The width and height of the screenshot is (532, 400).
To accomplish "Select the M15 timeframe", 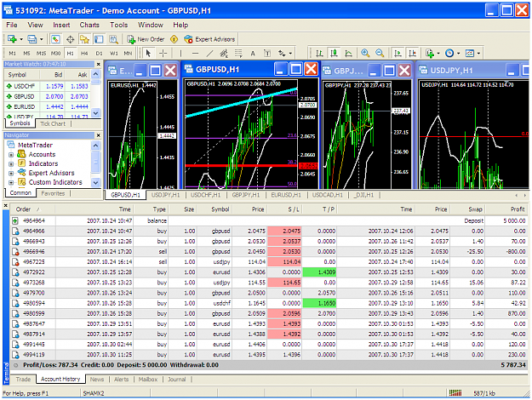I will coord(41,54).
